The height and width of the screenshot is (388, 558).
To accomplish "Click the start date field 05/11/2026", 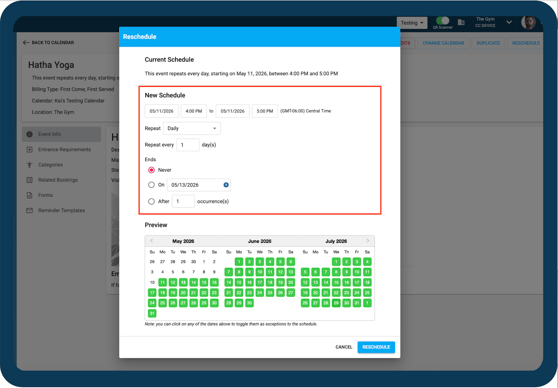I will [x=162, y=111].
